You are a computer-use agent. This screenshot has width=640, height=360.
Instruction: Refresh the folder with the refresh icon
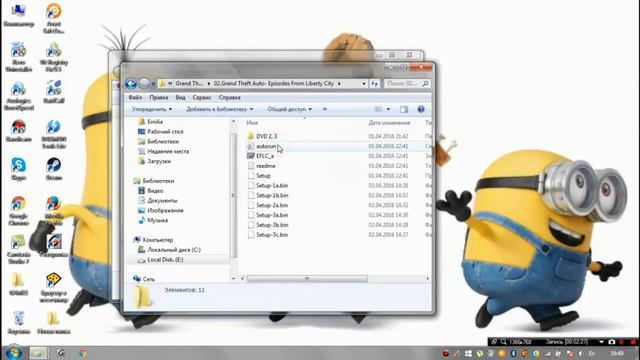coord(374,84)
